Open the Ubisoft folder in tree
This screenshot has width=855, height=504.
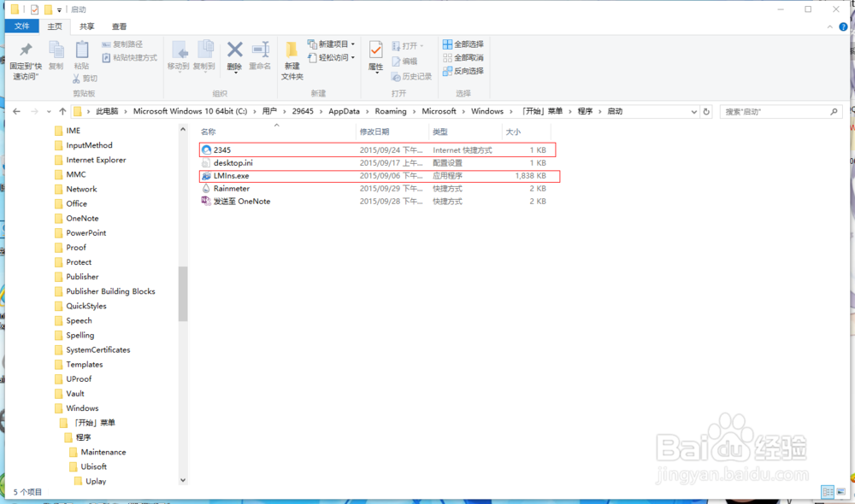pyautogui.click(x=88, y=467)
